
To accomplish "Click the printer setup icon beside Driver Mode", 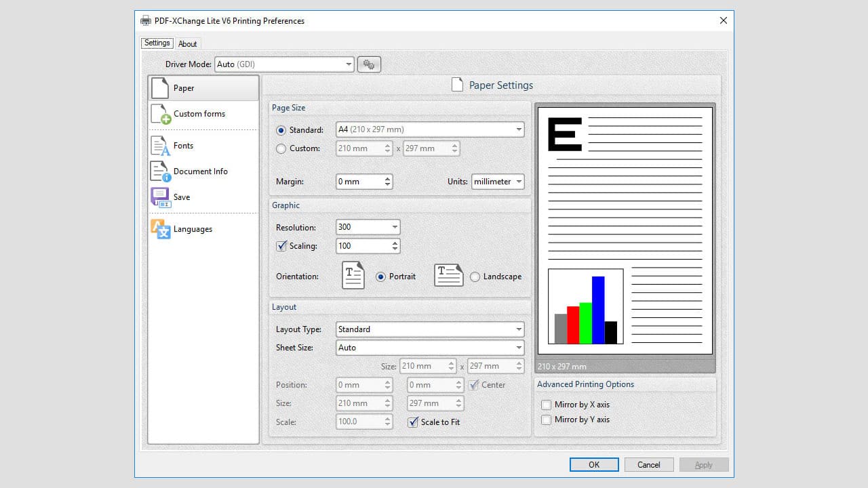I will 369,64.
